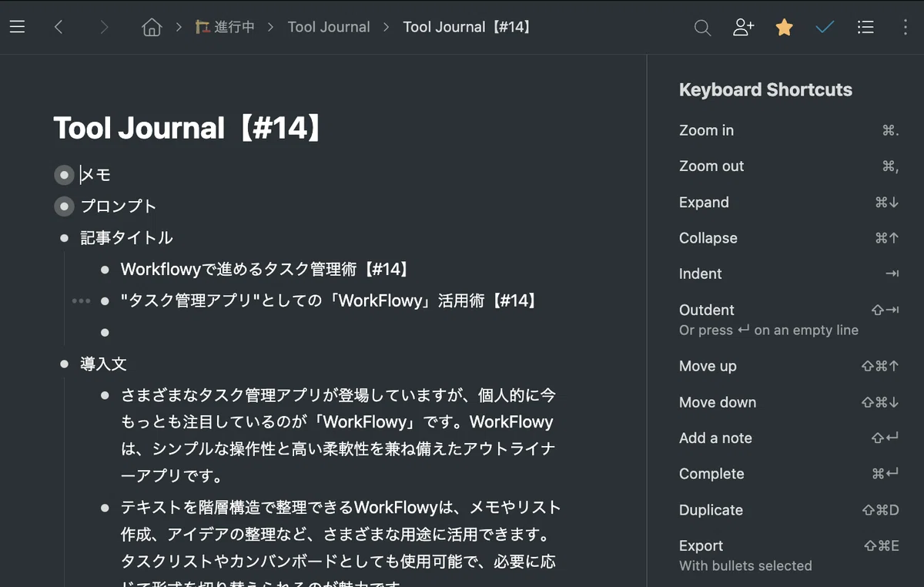Click the プロンプト text

pos(119,206)
